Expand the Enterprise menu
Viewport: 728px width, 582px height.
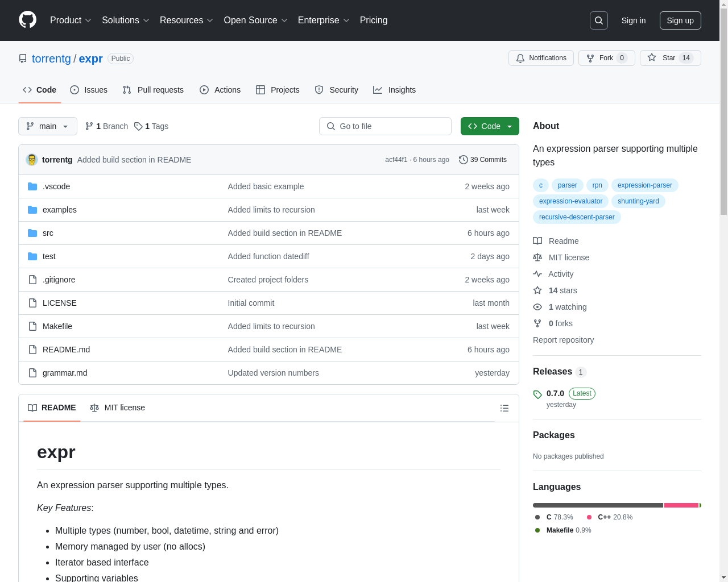[x=324, y=20]
